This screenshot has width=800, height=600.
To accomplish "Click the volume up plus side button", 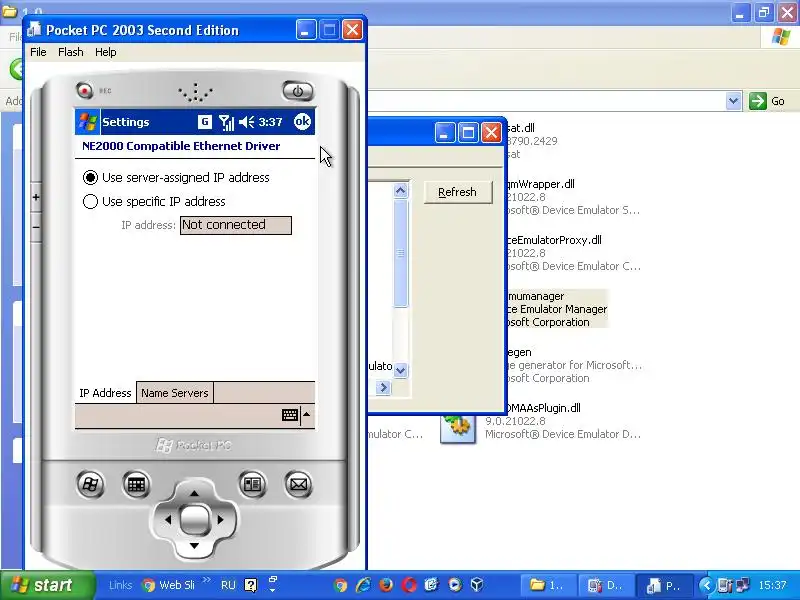I will [x=36, y=197].
